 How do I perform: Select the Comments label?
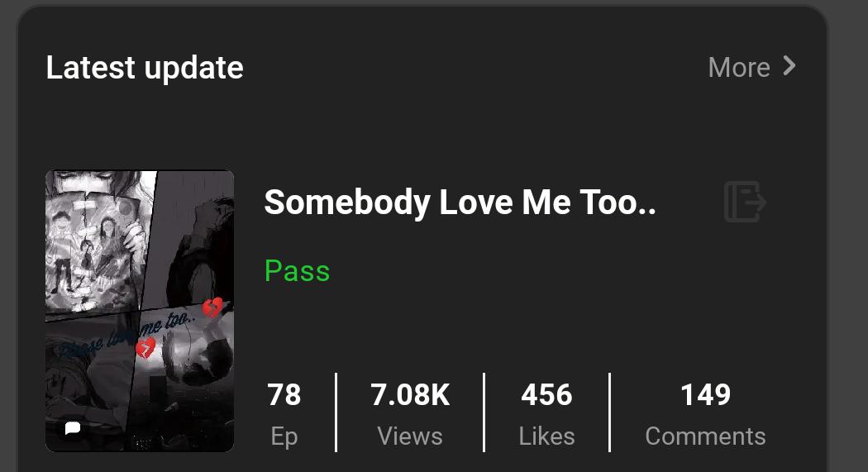[705, 436]
